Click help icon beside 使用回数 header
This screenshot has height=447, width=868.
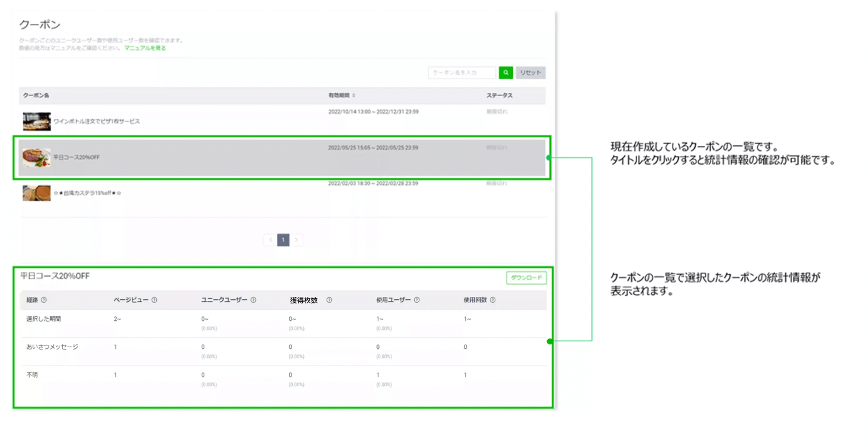pyautogui.click(x=492, y=300)
